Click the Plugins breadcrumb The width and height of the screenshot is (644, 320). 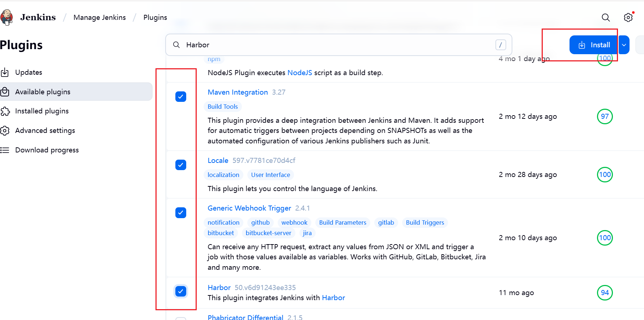(x=155, y=17)
